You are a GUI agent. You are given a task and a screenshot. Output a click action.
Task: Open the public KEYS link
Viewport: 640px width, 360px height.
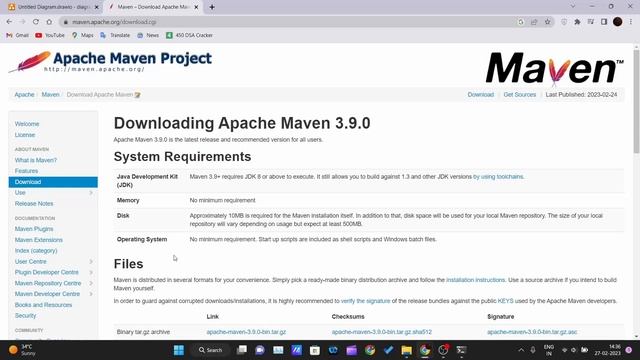point(505,301)
